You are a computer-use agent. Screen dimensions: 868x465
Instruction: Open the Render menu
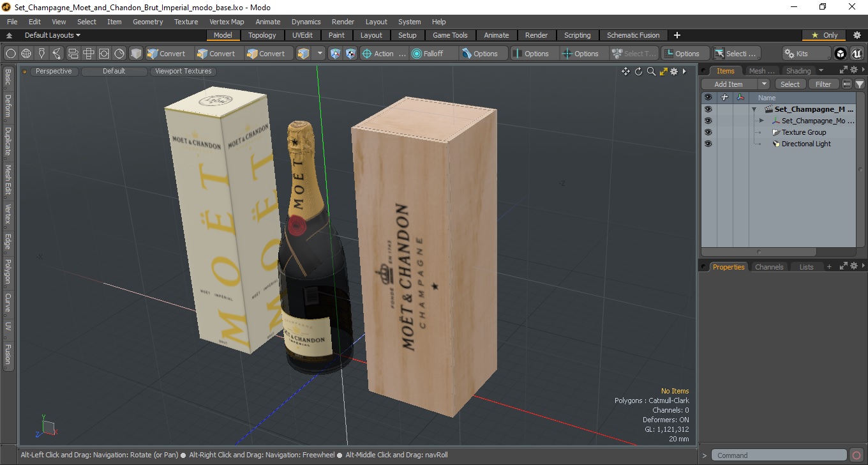point(343,22)
